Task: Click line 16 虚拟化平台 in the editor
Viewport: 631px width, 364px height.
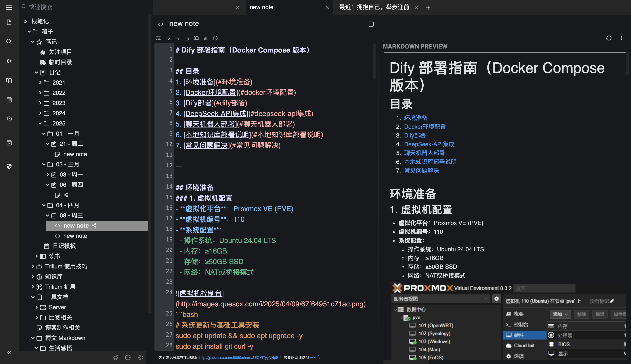Action: [x=234, y=209]
